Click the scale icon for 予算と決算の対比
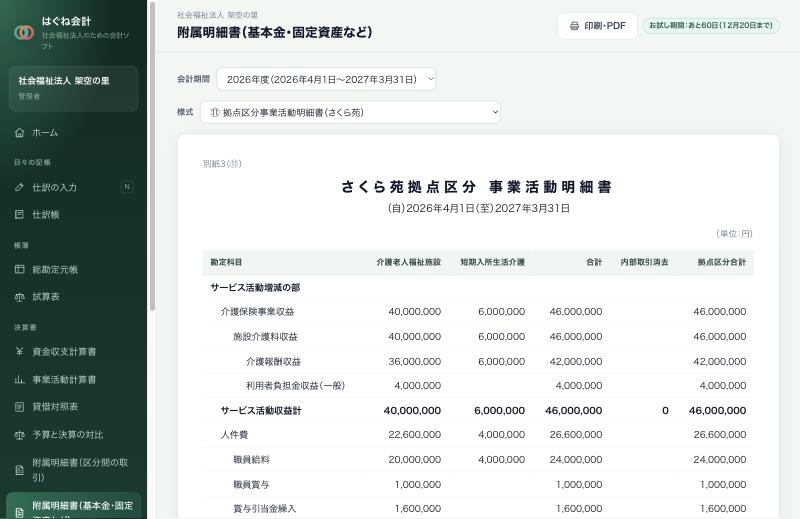The height and width of the screenshot is (519, 800). 19,435
